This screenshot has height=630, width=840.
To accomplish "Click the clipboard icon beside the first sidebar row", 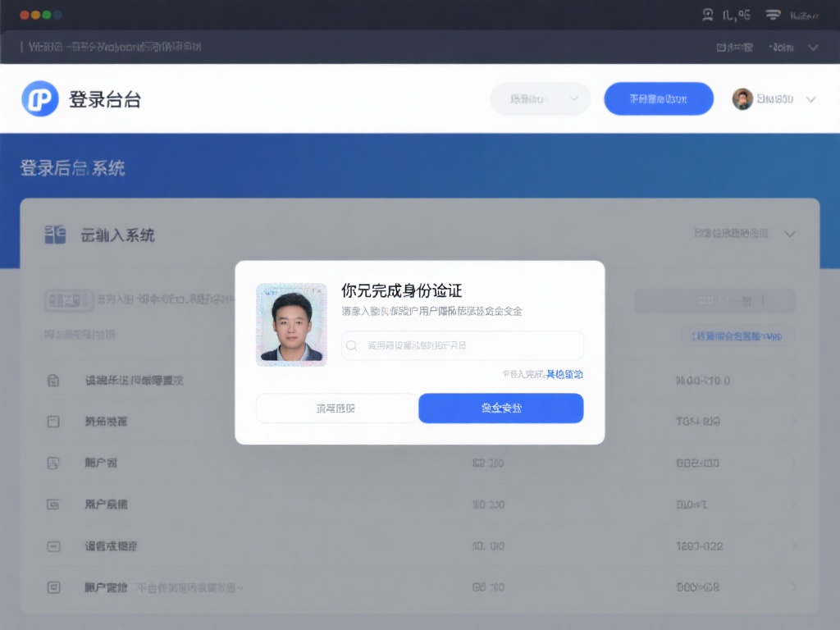I will click(53, 380).
